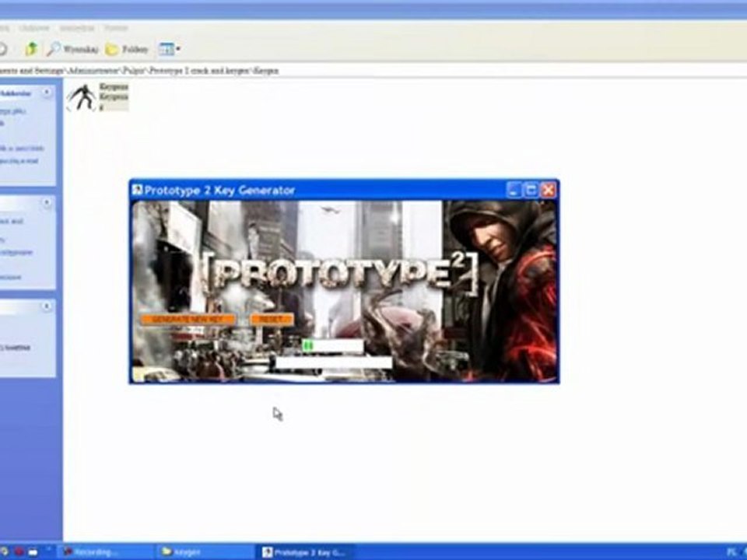This screenshot has width=747, height=560.
Task: Maximize the Prototype 2 Key Generator window
Action: [x=531, y=190]
